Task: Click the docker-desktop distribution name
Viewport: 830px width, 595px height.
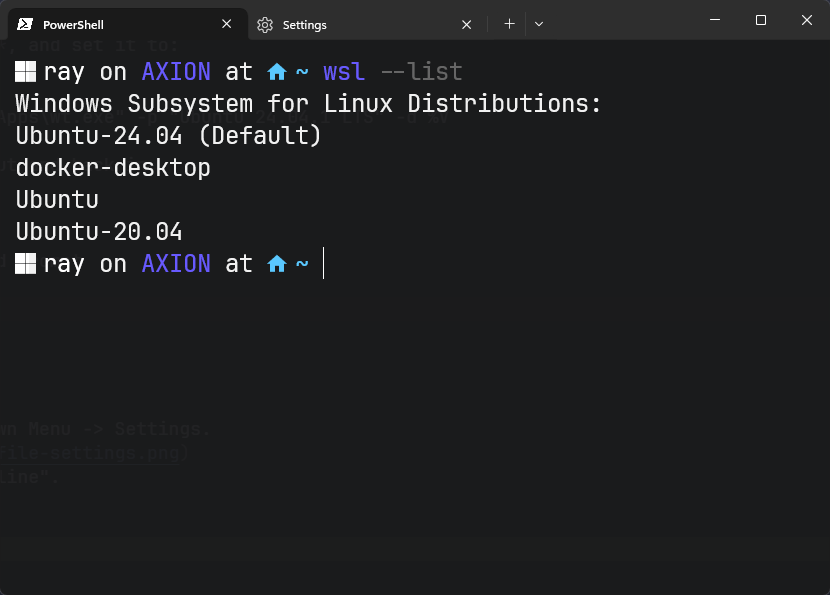Action: tap(112, 167)
